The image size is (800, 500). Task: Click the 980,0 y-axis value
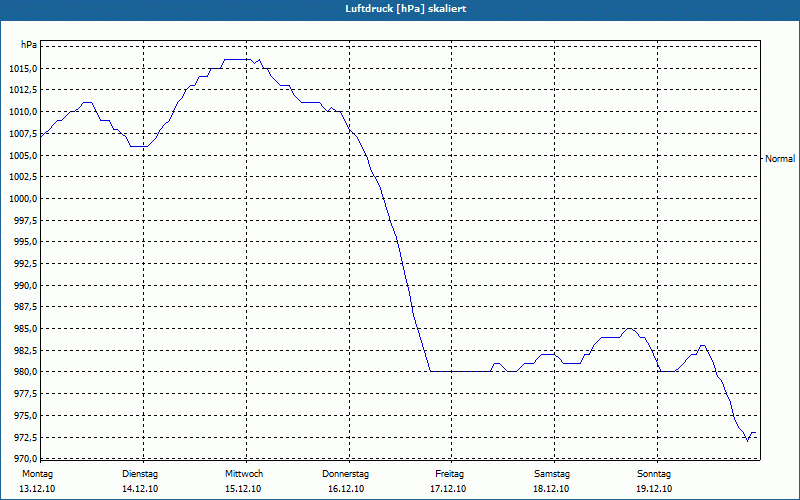pyautogui.click(x=26, y=372)
